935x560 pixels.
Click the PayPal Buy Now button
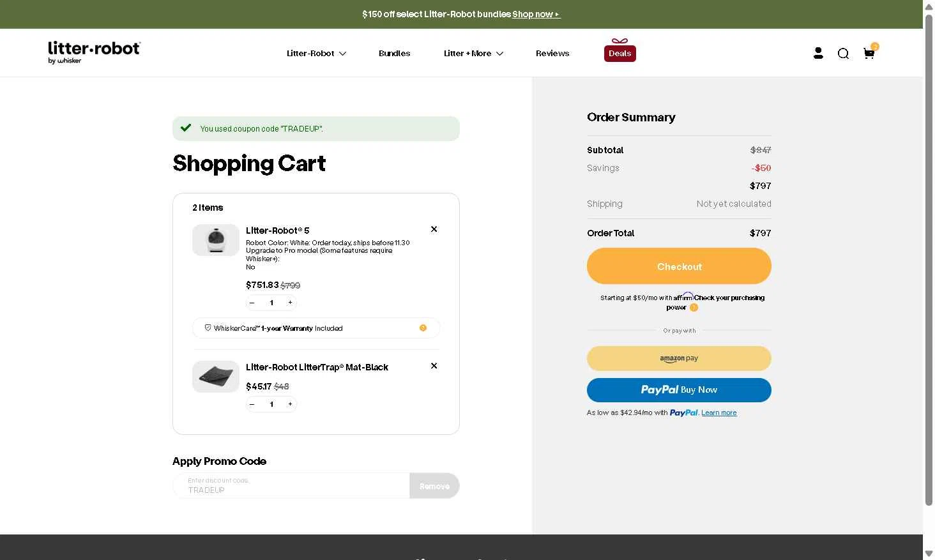click(x=679, y=390)
